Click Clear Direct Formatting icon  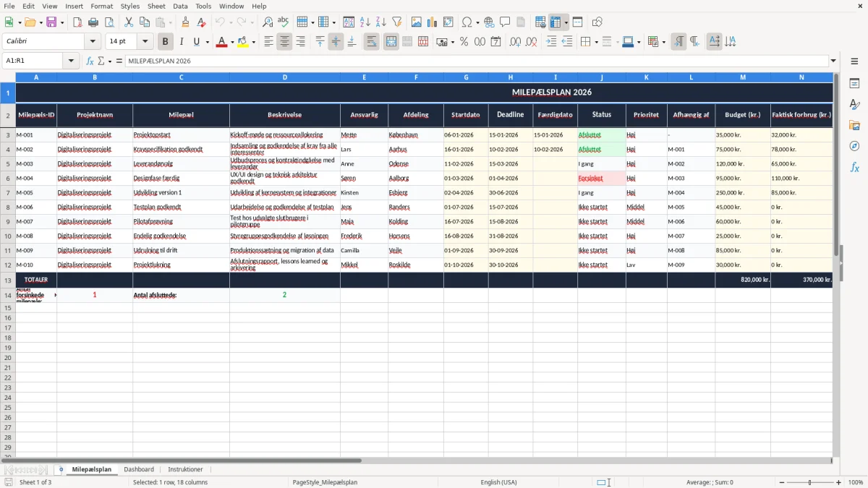(x=202, y=22)
